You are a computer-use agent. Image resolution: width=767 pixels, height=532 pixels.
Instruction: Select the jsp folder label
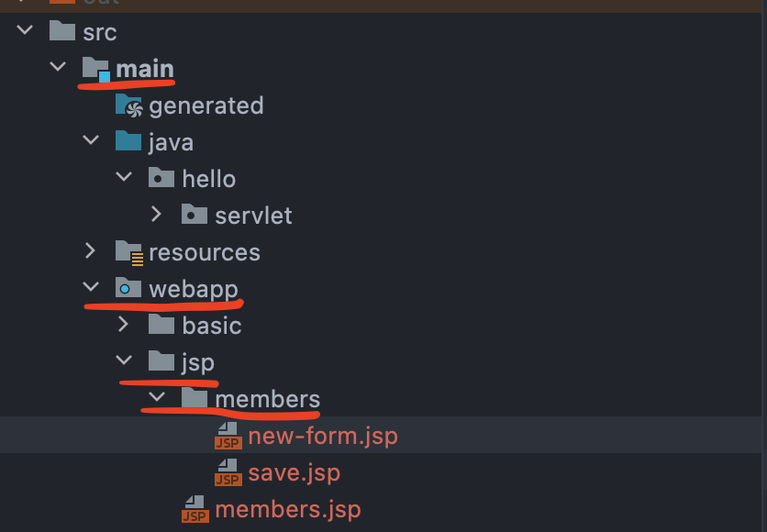click(x=197, y=362)
